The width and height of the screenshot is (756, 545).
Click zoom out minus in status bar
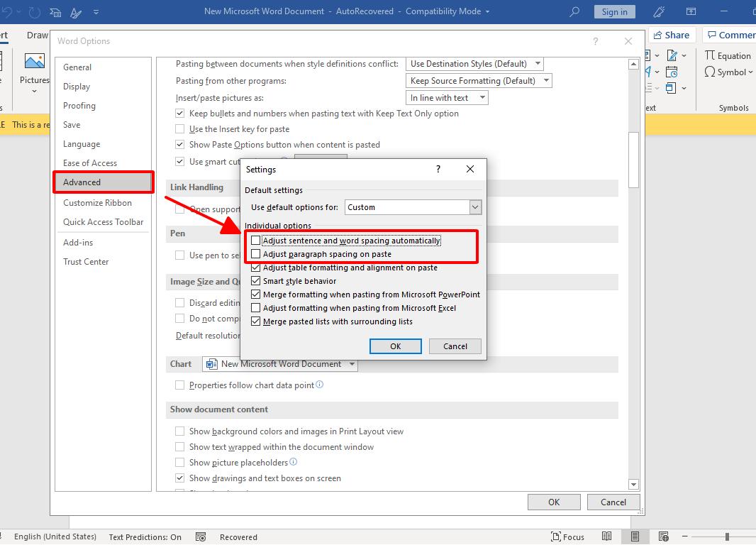(x=684, y=536)
